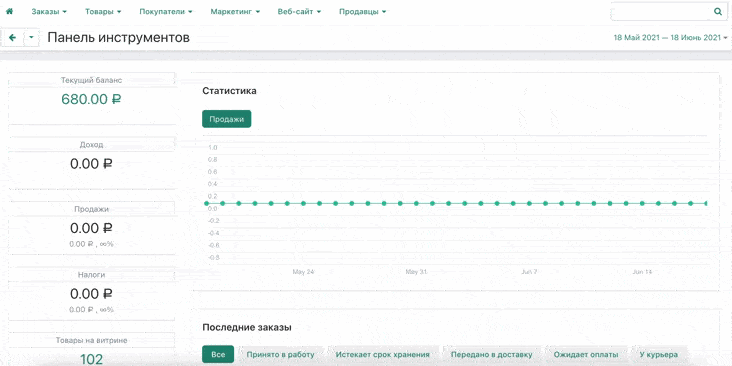
Task: Click the 102 storefront products count
Action: point(91,359)
